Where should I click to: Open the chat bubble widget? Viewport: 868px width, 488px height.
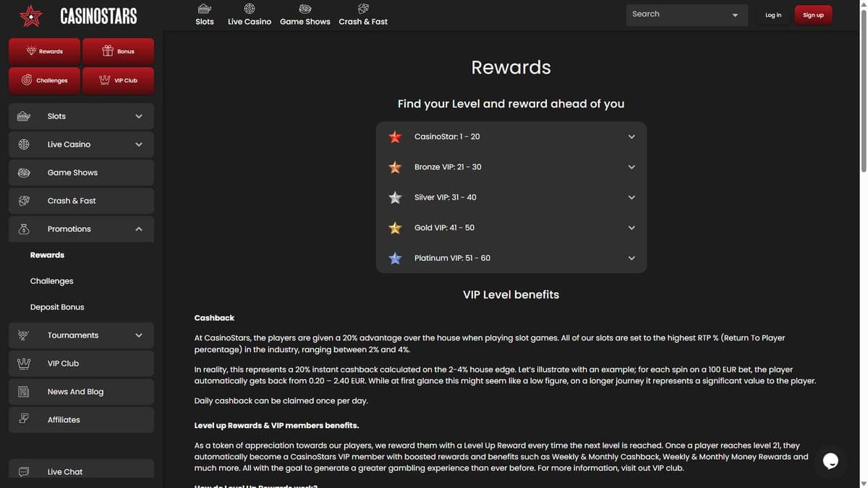click(x=830, y=461)
